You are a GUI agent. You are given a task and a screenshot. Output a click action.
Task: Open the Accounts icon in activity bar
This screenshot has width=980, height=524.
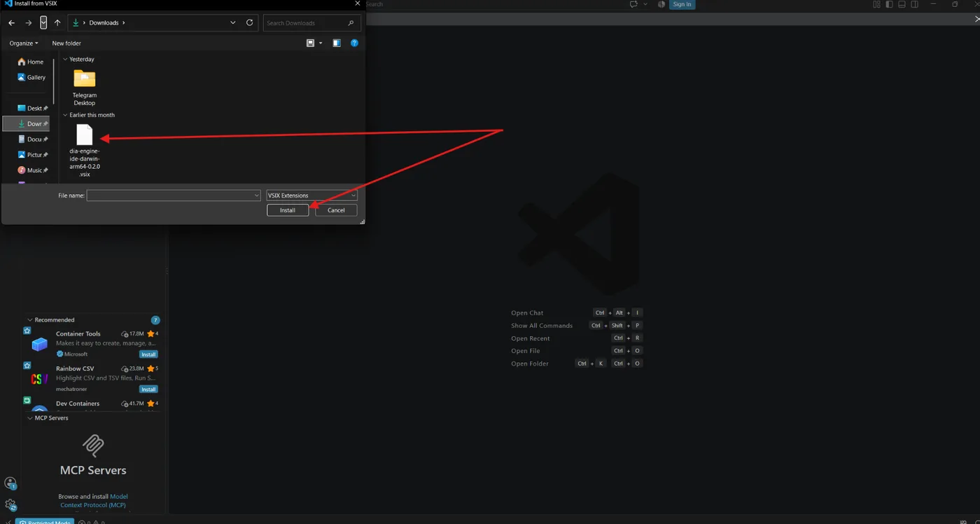[10, 483]
